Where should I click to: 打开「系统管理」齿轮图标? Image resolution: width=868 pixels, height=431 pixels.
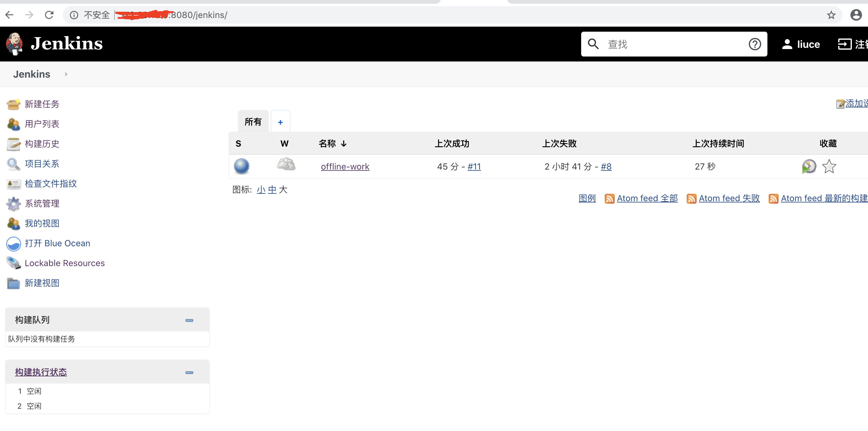[13, 203]
